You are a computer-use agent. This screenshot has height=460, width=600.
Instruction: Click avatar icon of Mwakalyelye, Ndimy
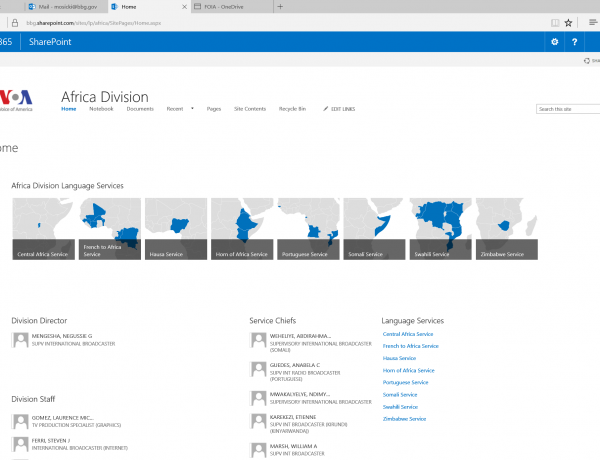(x=258, y=398)
